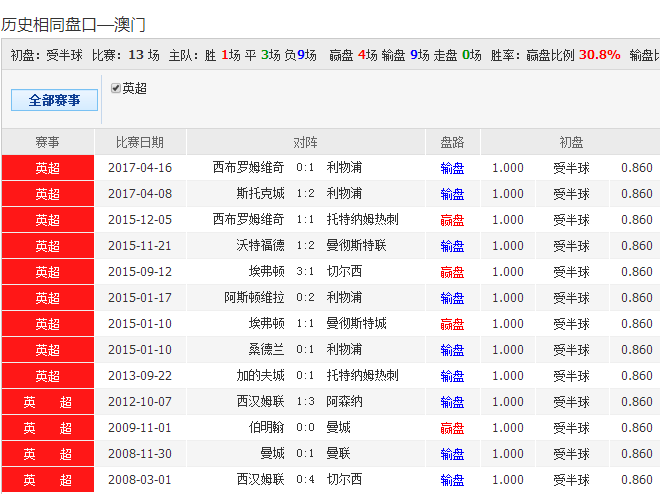
Task: Click 沃特福德 home team name
Action: [x=260, y=246]
